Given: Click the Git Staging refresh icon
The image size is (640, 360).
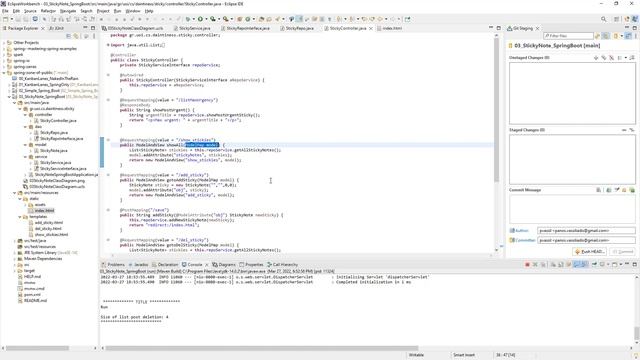Looking at the screenshot, I should (x=597, y=36).
